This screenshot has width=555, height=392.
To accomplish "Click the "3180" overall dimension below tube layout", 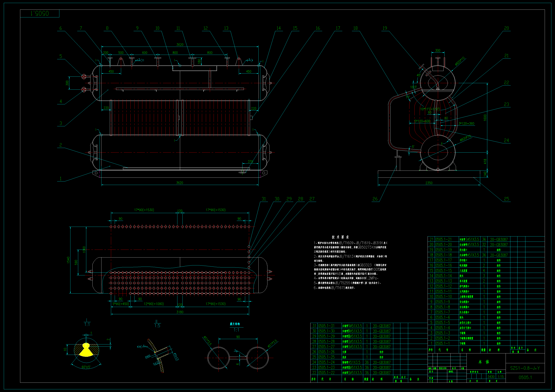I will (x=180, y=312).
